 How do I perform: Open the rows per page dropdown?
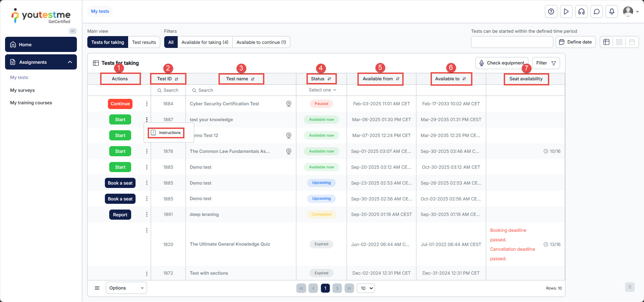point(366,288)
